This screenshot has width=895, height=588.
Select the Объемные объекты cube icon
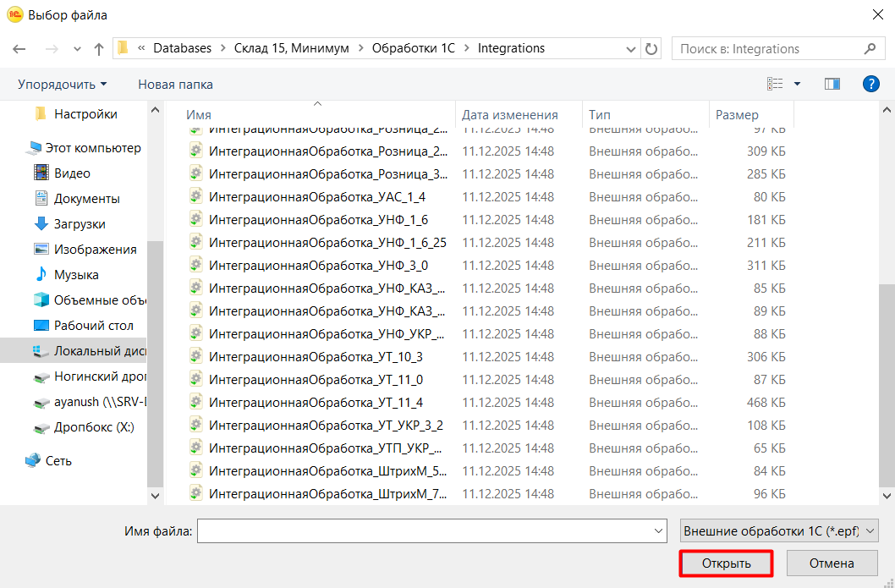click(x=41, y=299)
